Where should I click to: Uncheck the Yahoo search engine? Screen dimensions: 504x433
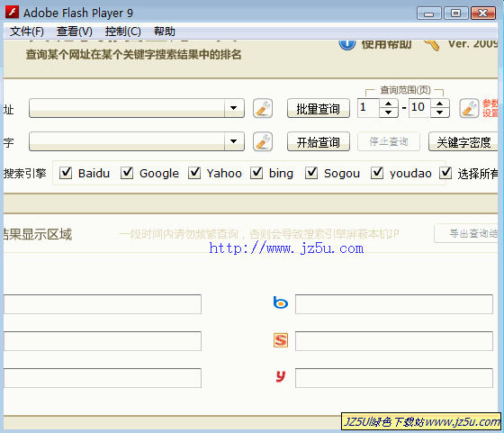(x=194, y=173)
